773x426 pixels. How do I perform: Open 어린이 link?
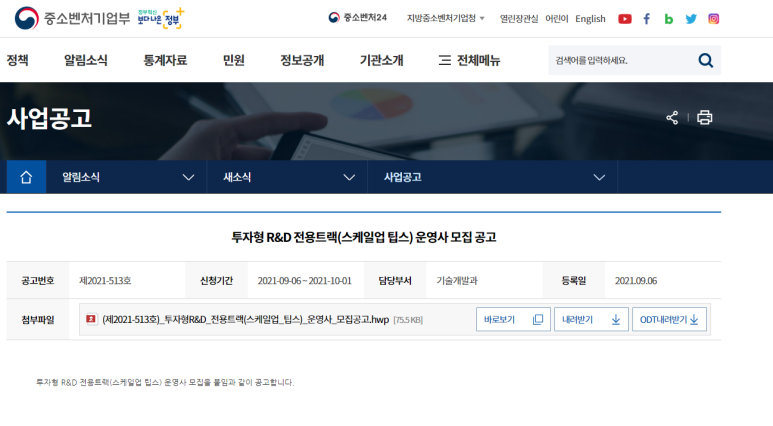click(x=557, y=19)
